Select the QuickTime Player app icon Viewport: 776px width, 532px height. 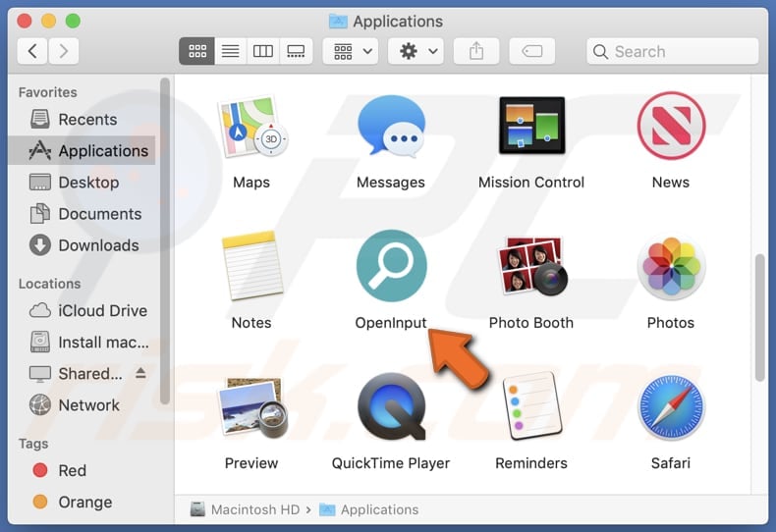392,406
